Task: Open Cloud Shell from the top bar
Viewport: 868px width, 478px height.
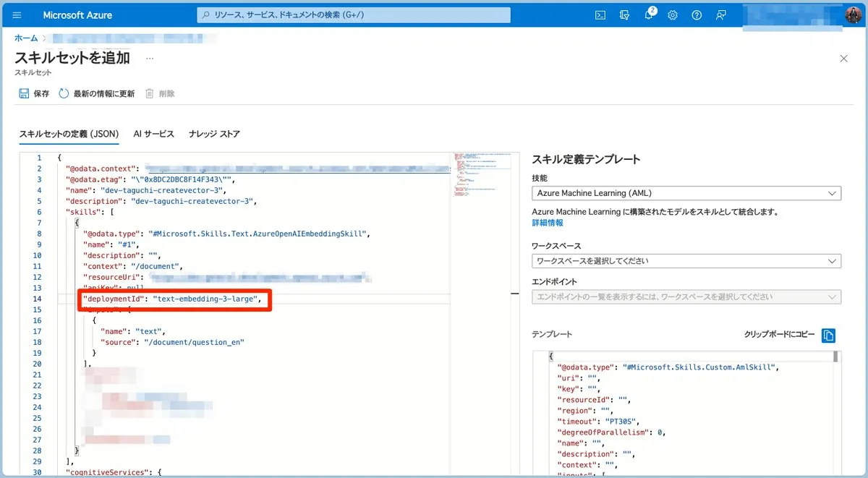Action: coord(600,15)
